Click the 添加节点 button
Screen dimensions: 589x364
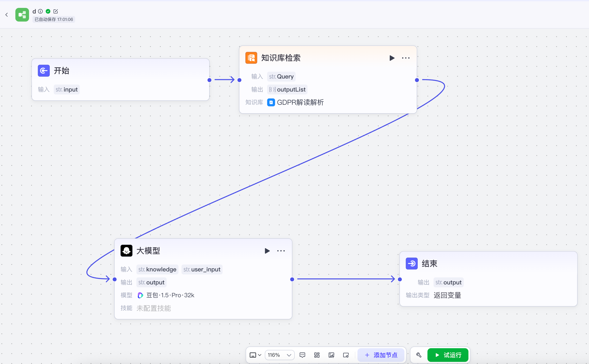pos(381,355)
